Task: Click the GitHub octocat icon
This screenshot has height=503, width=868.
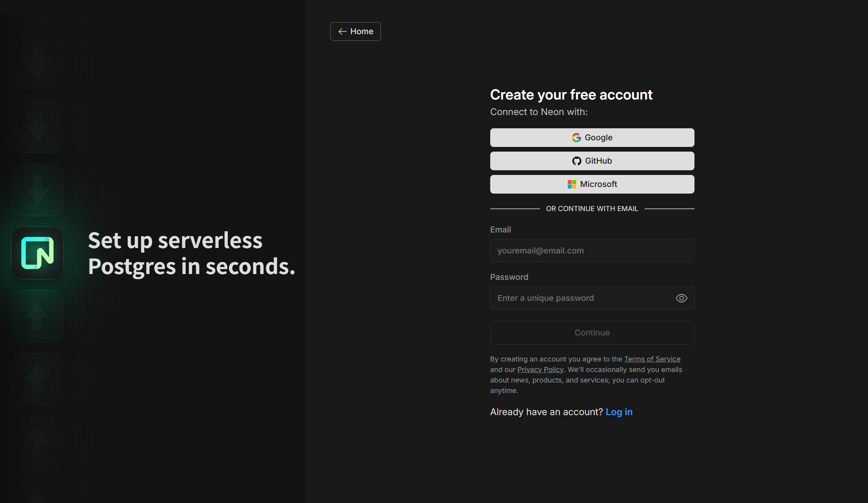Action: (x=577, y=161)
